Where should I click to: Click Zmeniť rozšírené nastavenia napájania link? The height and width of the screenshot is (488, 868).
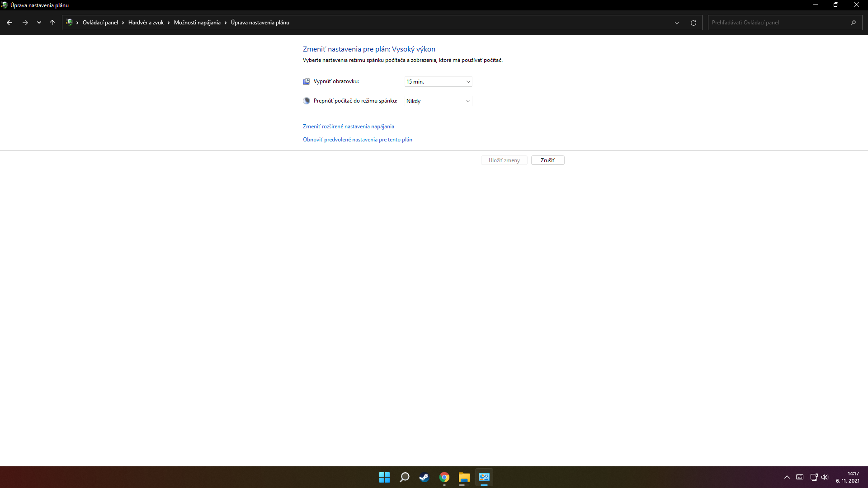(348, 127)
